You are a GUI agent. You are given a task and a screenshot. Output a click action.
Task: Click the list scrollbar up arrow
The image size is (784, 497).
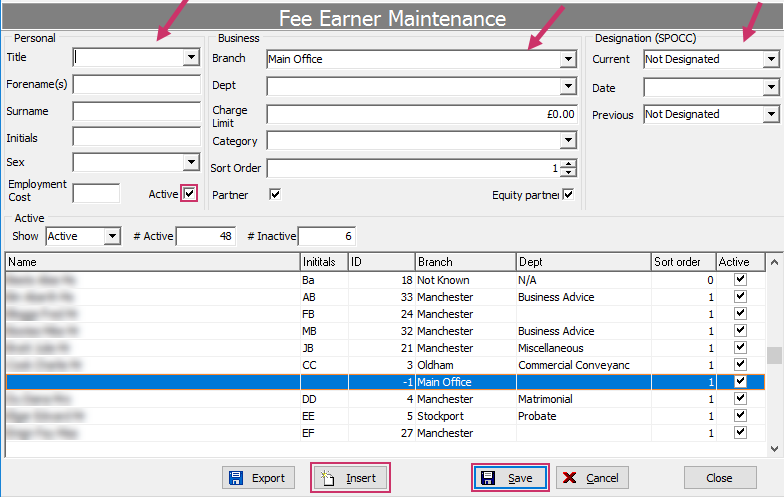pos(774,262)
